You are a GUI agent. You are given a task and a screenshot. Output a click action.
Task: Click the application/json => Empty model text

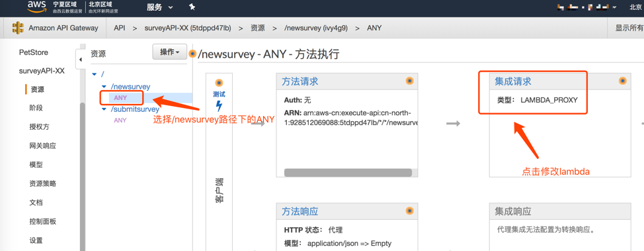[x=349, y=243]
